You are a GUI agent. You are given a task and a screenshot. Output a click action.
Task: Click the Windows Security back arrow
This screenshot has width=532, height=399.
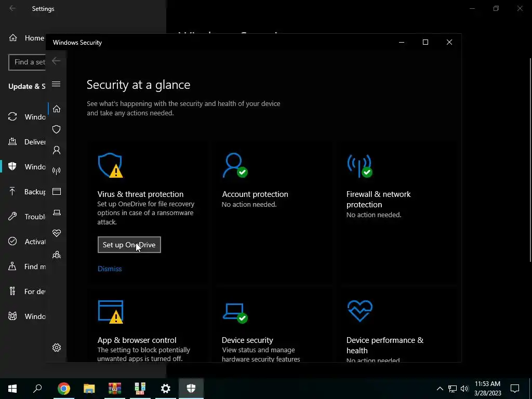pos(56,61)
